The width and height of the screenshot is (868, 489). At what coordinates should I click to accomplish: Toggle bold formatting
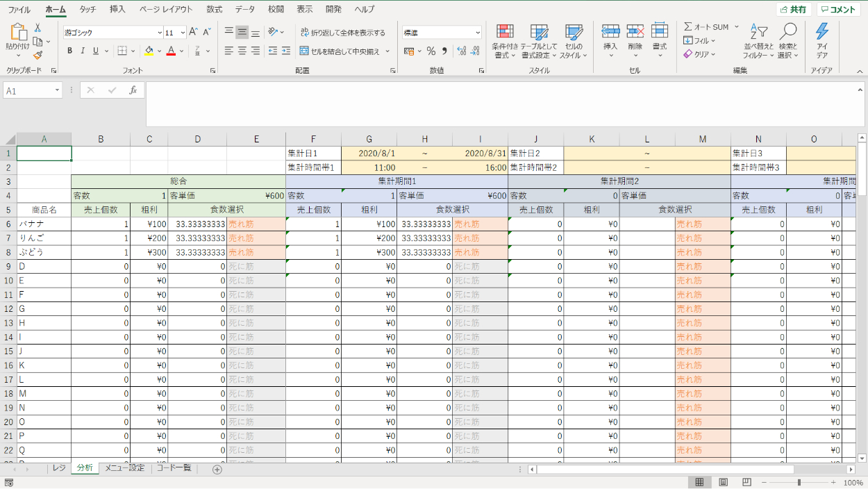point(69,51)
